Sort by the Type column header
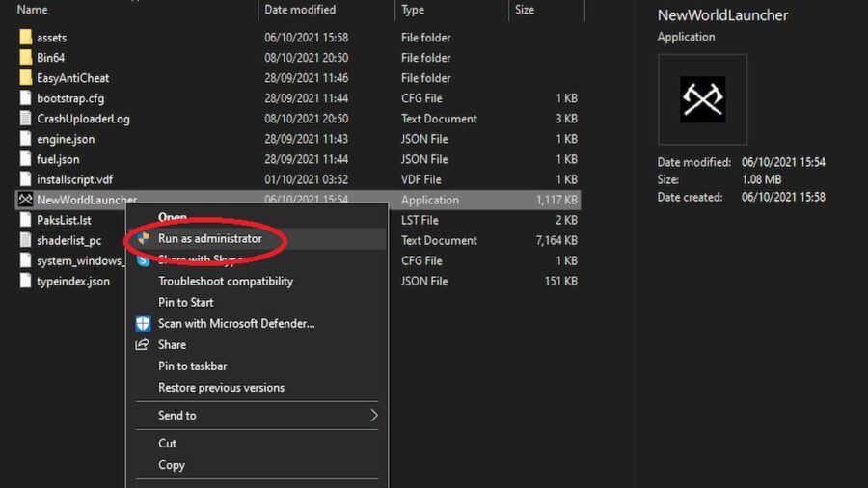868x488 pixels. coord(413,10)
